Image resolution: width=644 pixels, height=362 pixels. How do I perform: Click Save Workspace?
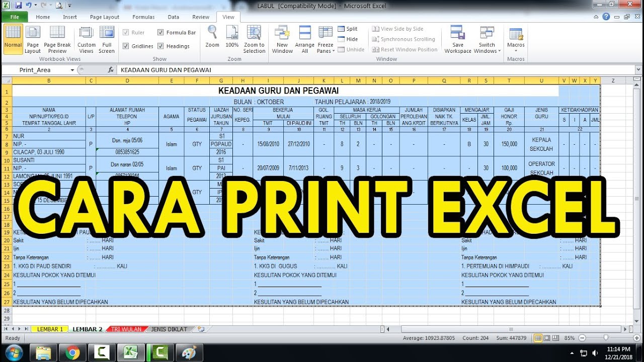(458, 39)
